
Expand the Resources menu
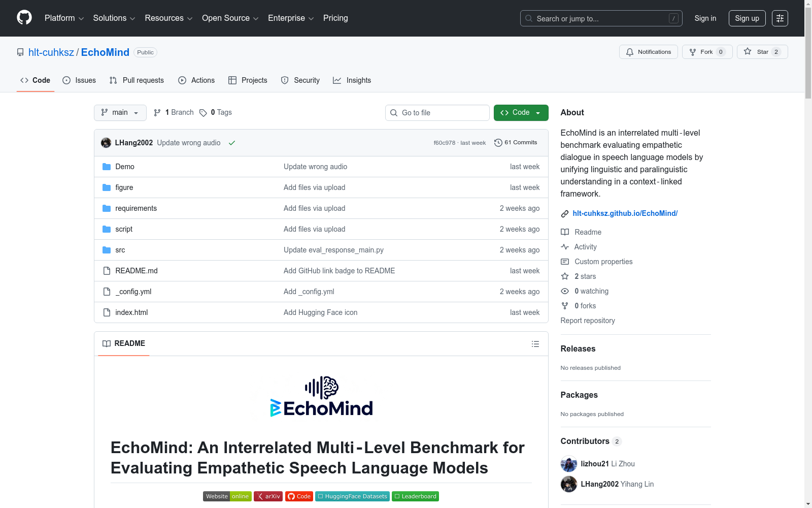pos(168,18)
